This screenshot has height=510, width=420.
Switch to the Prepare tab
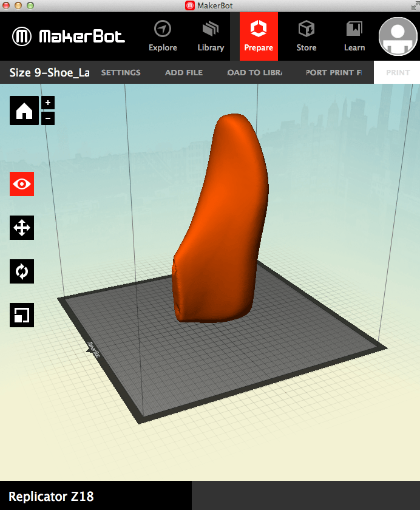[259, 36]
